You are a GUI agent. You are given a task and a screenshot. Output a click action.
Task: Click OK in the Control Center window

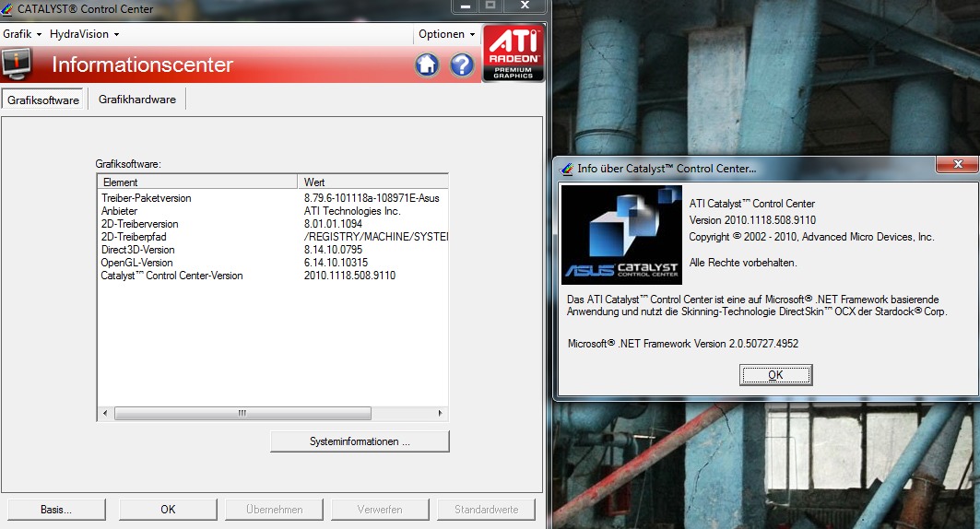(168, 509)
